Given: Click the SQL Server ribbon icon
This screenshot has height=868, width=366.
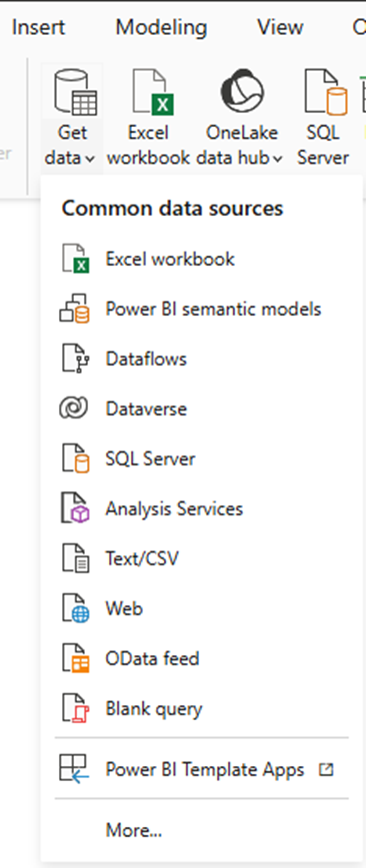Looking at the screenshot, I should point(326,92).
